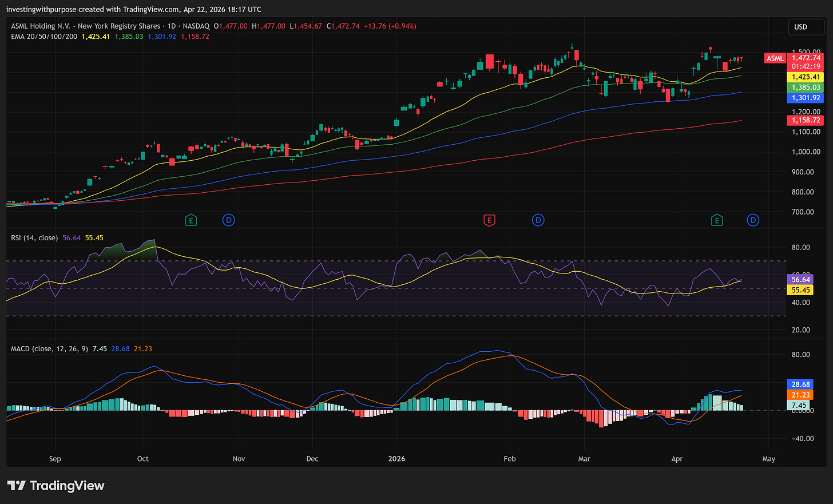Click the red ASML price label tag

point(775,58)
